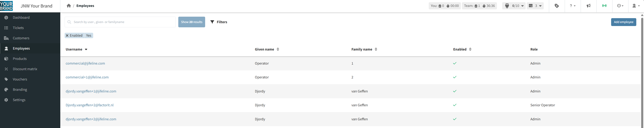The height and width of the screenshot is (128, 644).
Task: Sort table by Given name column
Action: coord(278,49)
